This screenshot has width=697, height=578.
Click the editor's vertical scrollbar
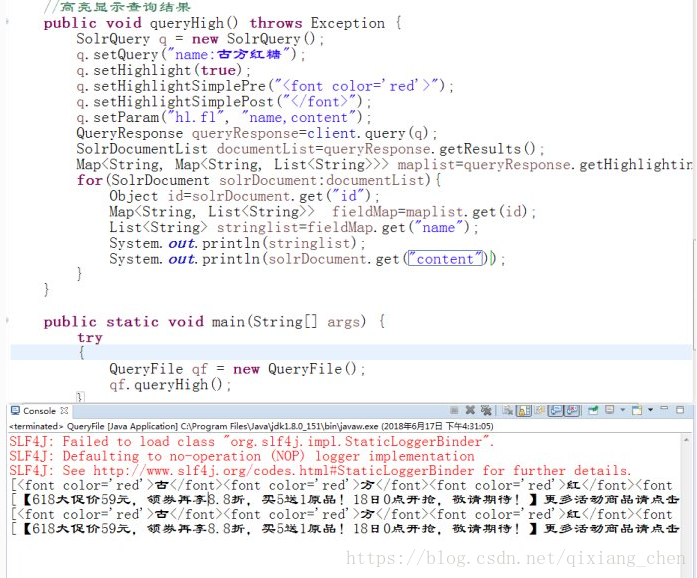click(x=694, y=293)
